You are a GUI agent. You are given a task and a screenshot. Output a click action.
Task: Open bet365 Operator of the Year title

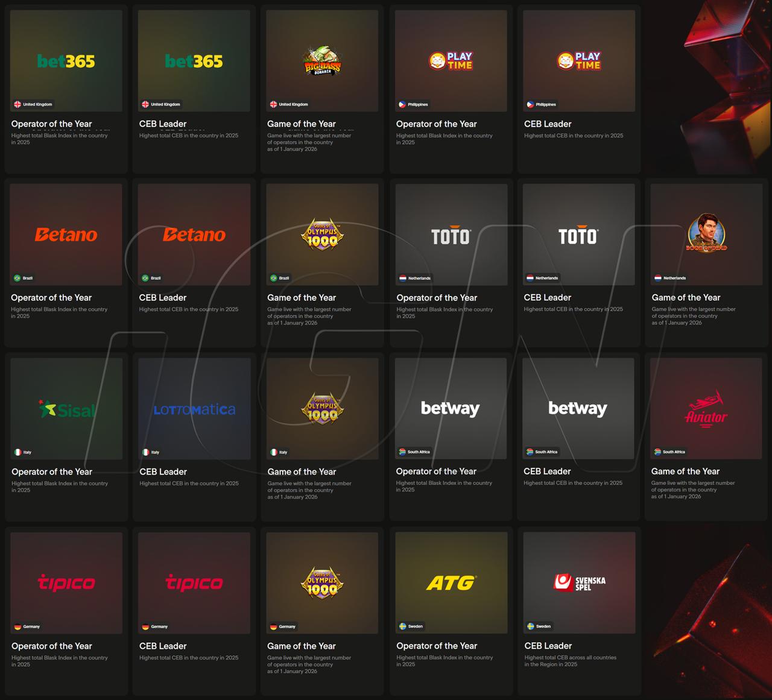pyautogui.click(x=51, y=124)
